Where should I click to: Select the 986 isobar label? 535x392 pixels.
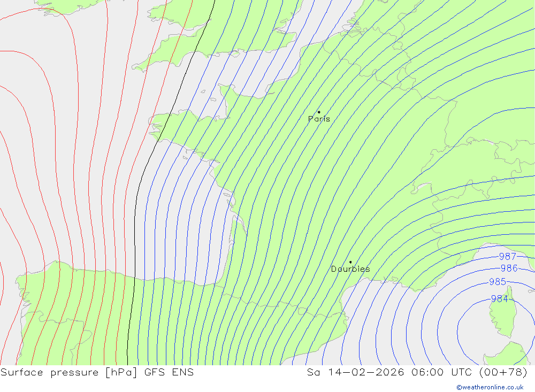(509, 268)
